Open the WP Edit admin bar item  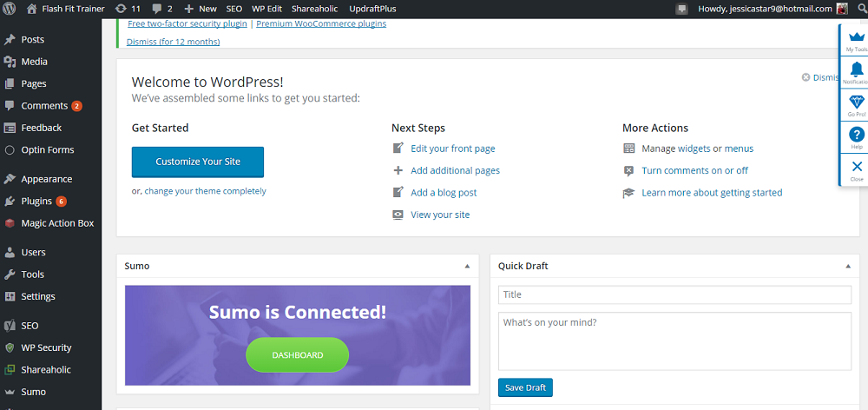(266, 9)
